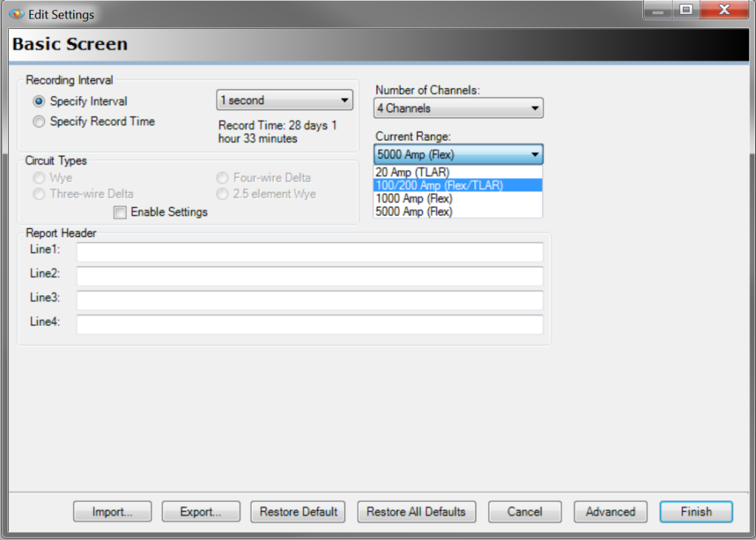The height and width of the screenshot is (540, 756).
Task: Click inside the Line1 report header field
Action: (x=309, y=252)
